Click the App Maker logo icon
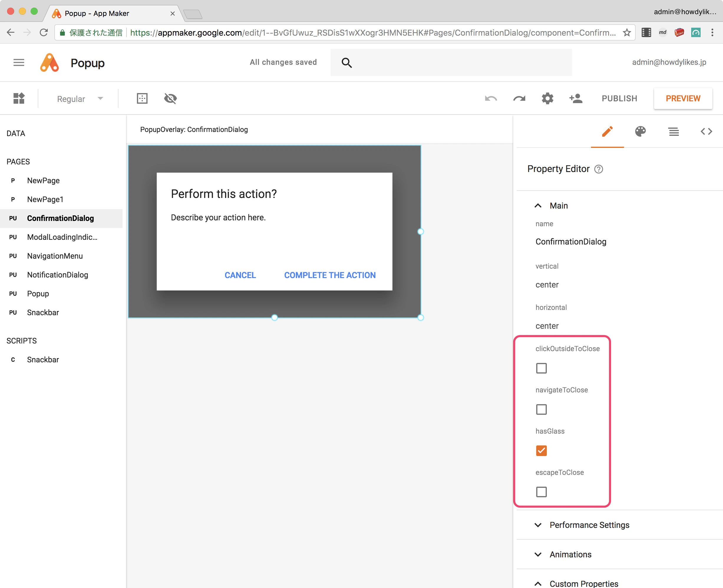Image resolution: width=723 pixels, height=588 pixels. [x=49, y=63]
